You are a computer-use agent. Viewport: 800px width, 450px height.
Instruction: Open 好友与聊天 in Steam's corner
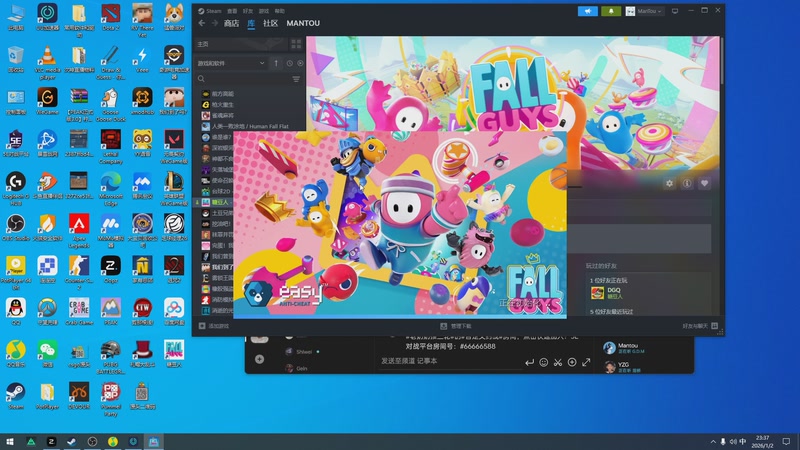pos(700,326)
